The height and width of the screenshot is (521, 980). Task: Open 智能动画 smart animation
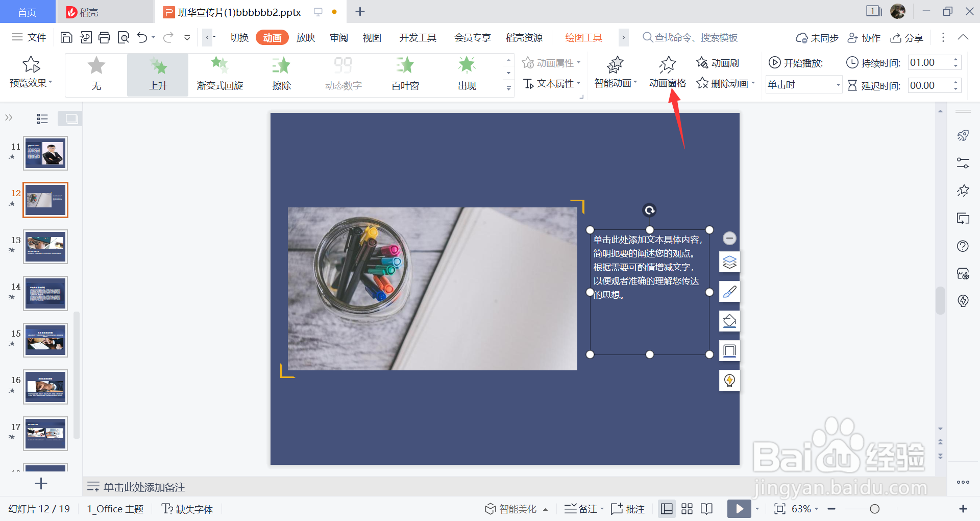[x=616, y=73]
